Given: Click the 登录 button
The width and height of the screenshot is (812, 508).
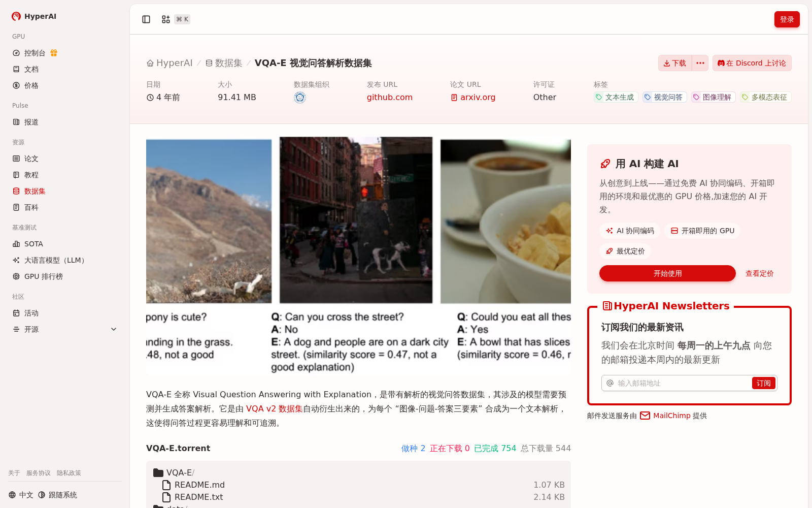Looking at the screenshot, I should [x=787, y=19].
